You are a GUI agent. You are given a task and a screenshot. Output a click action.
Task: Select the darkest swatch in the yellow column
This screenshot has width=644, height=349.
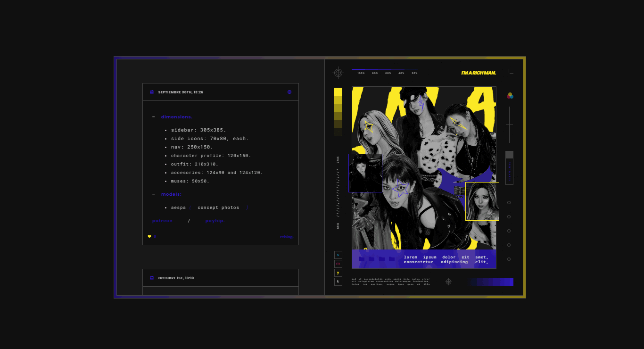(x=338, y=132)
